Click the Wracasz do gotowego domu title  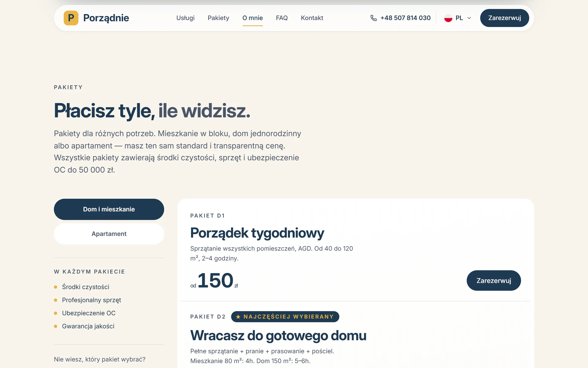[278, 335]
